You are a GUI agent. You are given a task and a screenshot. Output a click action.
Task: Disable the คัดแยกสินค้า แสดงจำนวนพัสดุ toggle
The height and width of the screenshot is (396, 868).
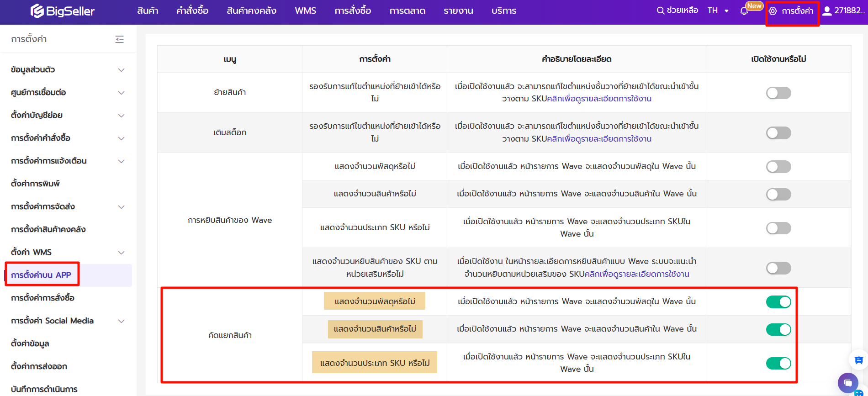[x=778, y=302]
